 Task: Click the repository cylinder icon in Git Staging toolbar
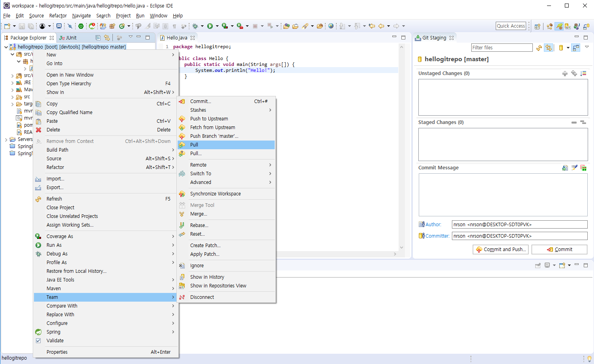(x=561, y=48)
